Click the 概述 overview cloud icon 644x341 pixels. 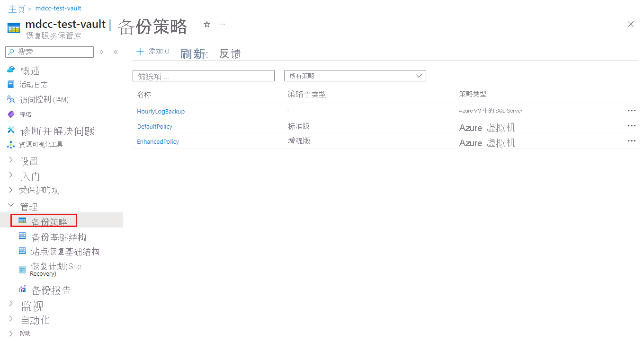(x=11, y=70)
